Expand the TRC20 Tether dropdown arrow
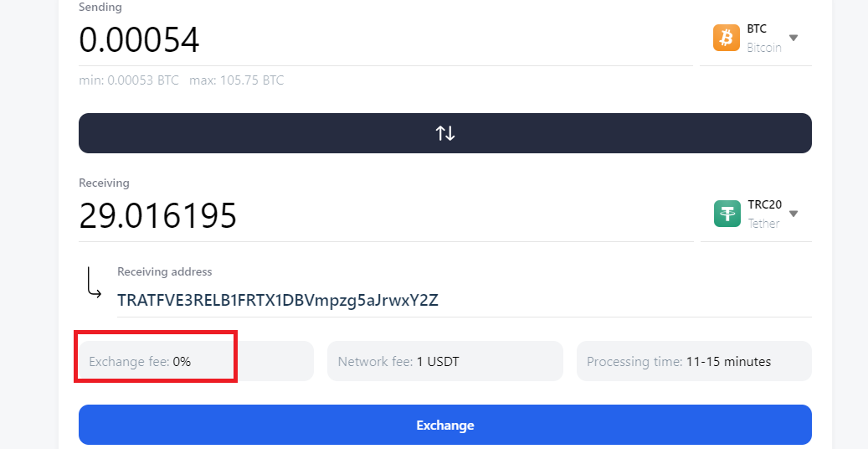The width and height of the screenshot is (868, 449). 794,214
